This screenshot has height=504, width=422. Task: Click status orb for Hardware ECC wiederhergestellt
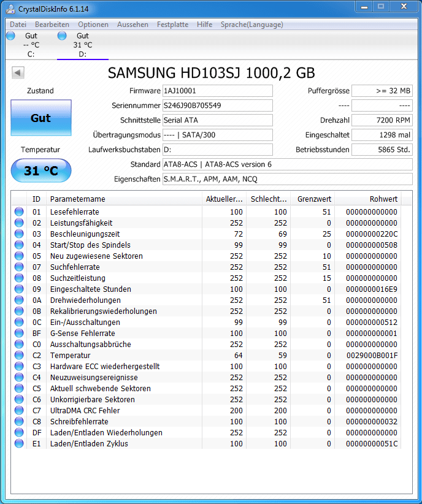[19, 366]
